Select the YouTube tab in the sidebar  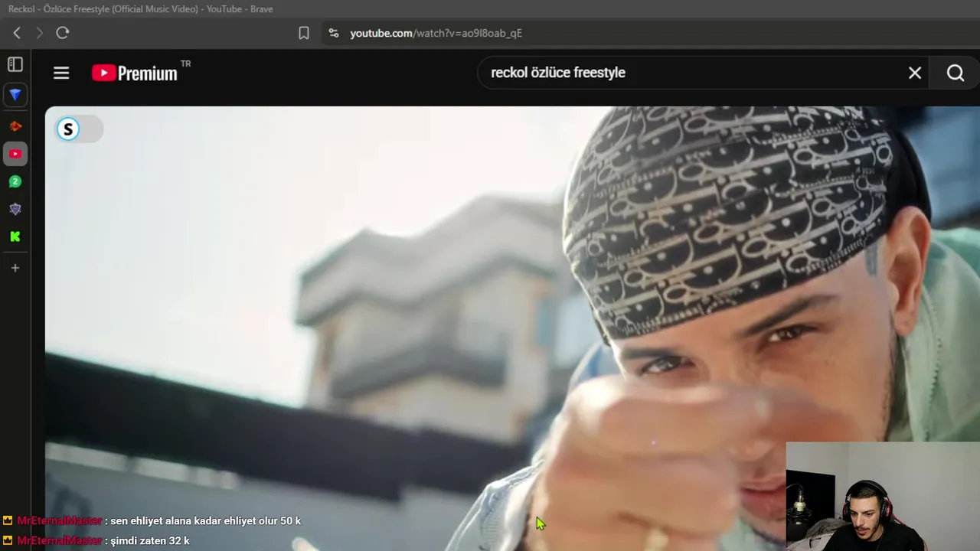coord(15,154)
